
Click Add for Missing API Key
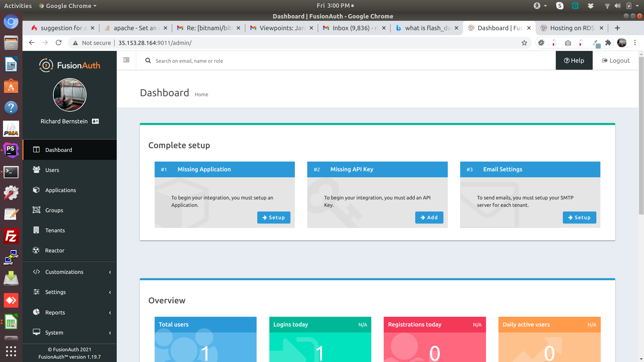(x=429, y=218)
